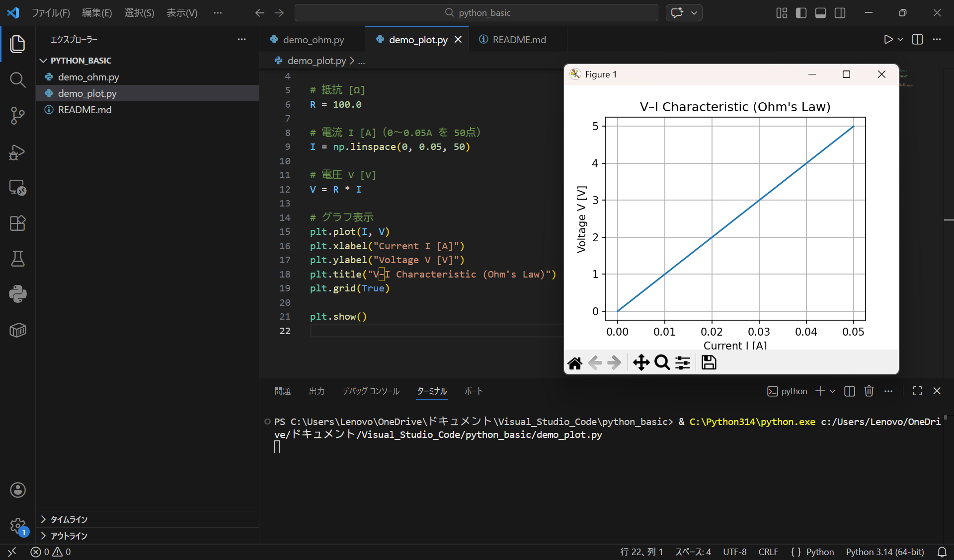The image size is (954, 560).
Task: Open subplot configuration settings in the figure toolbar
Action: [683, 362]
